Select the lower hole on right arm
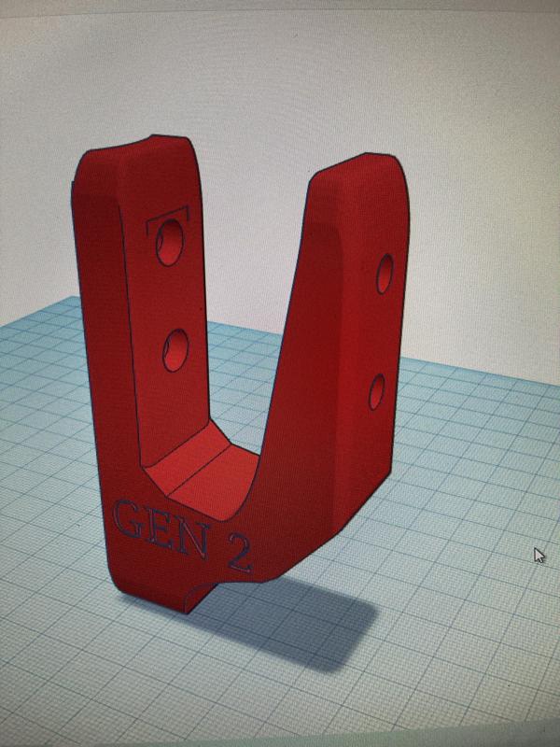Screen dimensions: 560x747 point(377,391)
